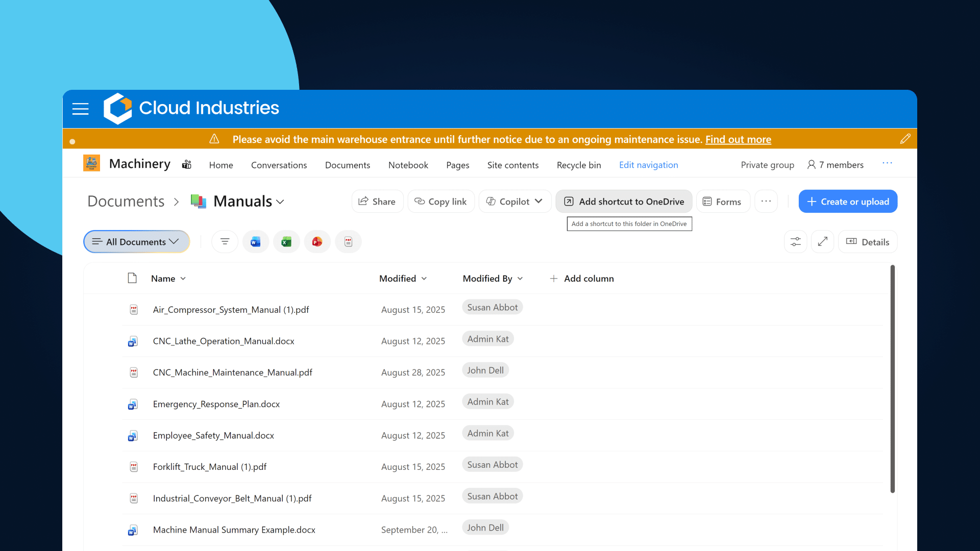Expand content to full screen
Image resolution: width=980 pixels, height=551 pixels.
coord(822,242)
